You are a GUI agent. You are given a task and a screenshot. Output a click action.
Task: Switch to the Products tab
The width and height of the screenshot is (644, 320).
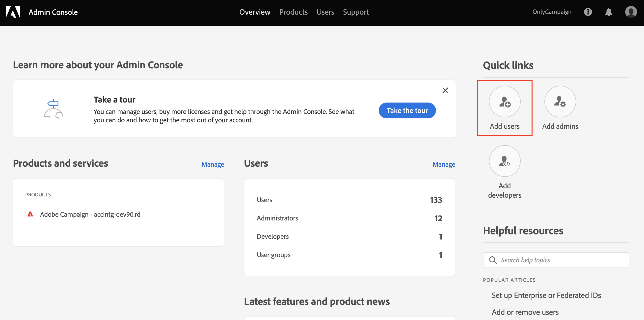[293, 12]
